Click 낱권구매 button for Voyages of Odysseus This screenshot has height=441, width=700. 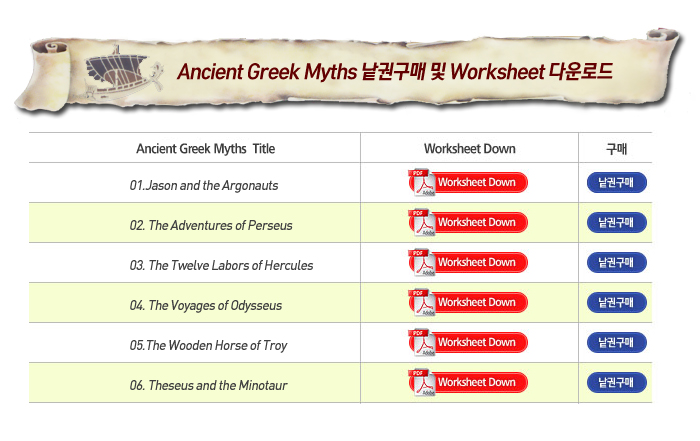click(x=617, y=303)
